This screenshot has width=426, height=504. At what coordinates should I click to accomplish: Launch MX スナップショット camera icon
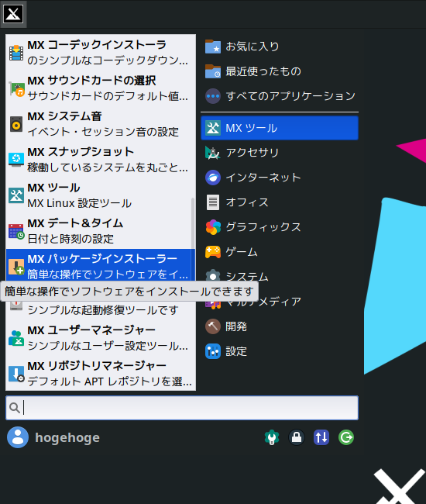(16, 160)
